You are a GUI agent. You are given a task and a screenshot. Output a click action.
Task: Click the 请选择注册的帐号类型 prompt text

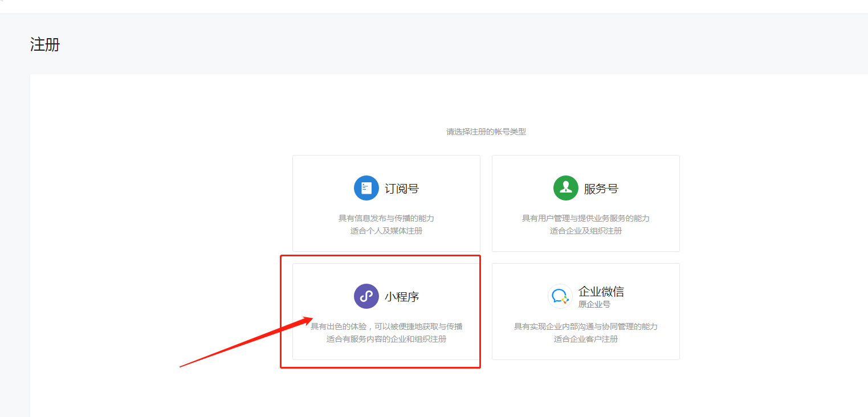[486, 132]
